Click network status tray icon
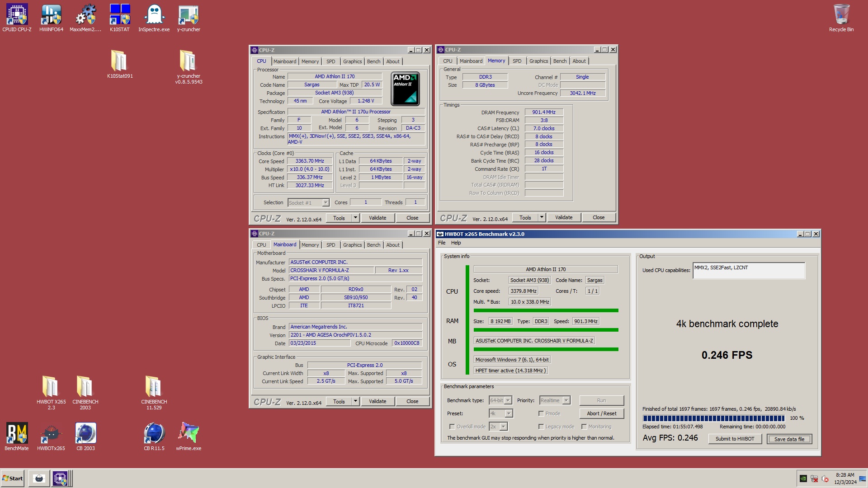This screenshot has width=868, height=488. 814,479
